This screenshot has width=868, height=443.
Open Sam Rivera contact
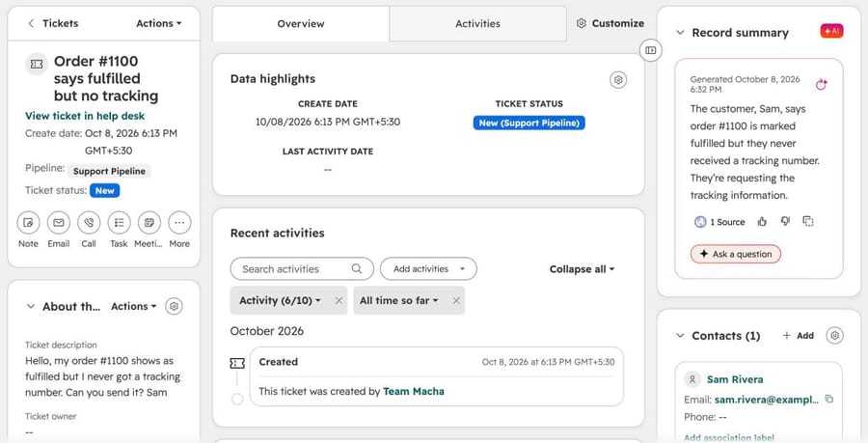point(735,379)
